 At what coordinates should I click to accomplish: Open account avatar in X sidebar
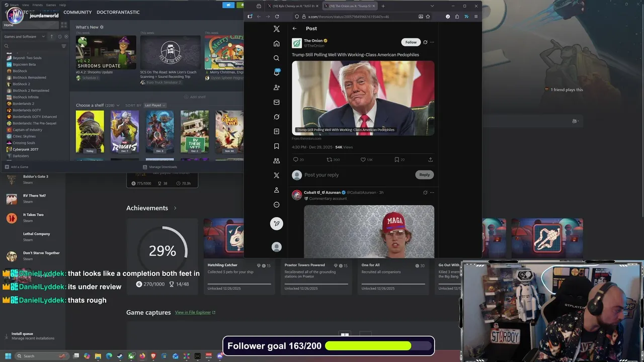[276, 247]
